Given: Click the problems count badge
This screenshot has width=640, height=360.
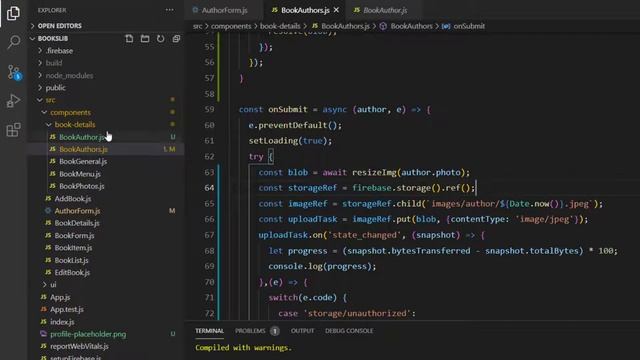Looking at the screenshot, I should pyautogui.click(x=275, y=331).
